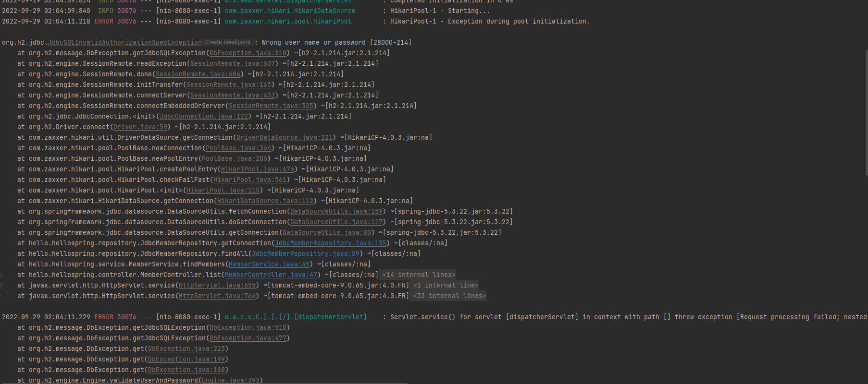
Task: Navigate to DbException.java:188
Action: (x=186, y=370)
